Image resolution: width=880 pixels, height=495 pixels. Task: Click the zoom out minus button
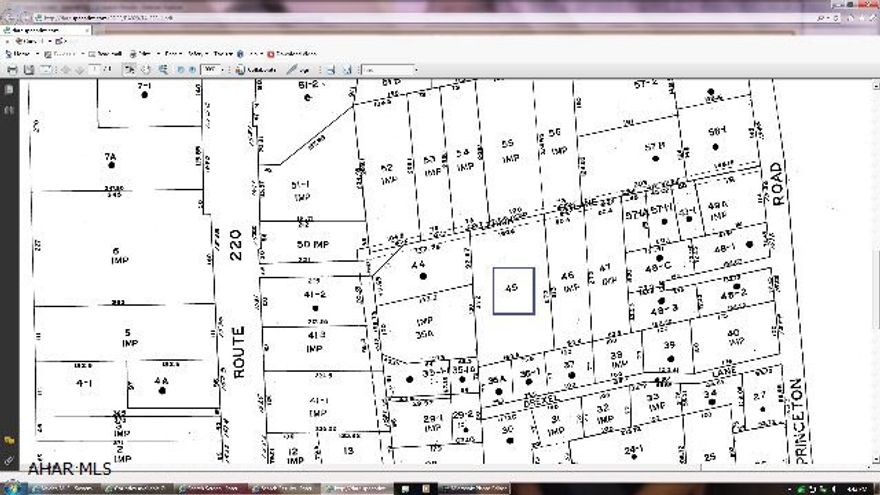tap(180, 70)
